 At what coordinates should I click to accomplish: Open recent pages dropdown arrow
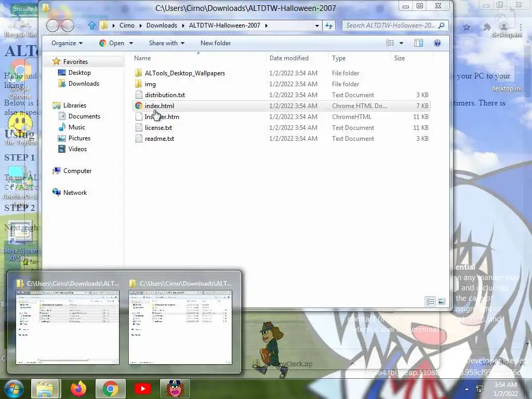click(x=78, y=26)
